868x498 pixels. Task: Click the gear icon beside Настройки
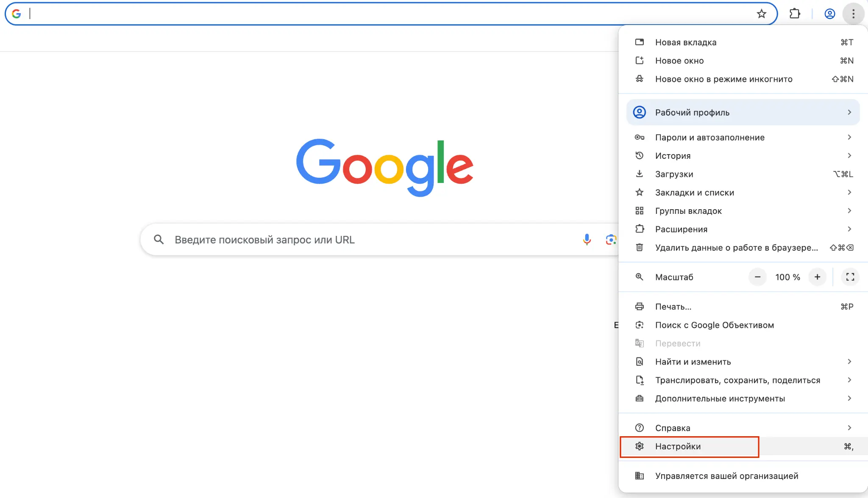tap(640, 446)
